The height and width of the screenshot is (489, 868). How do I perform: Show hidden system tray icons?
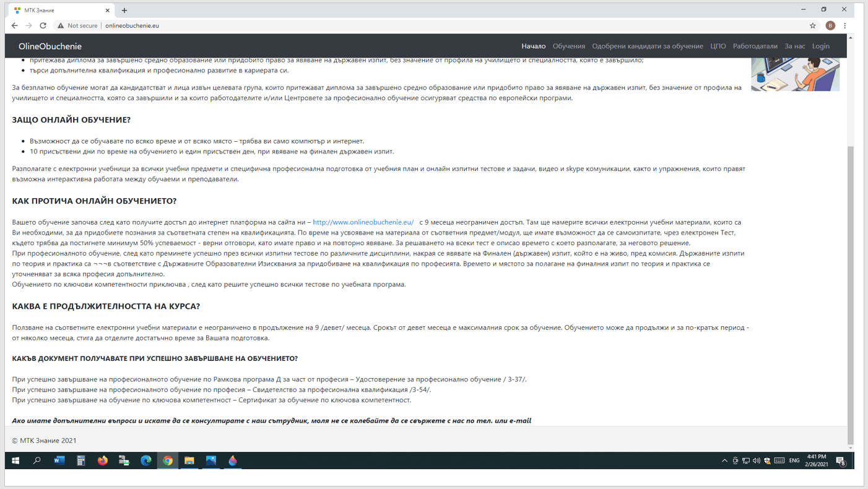(724, 461)
